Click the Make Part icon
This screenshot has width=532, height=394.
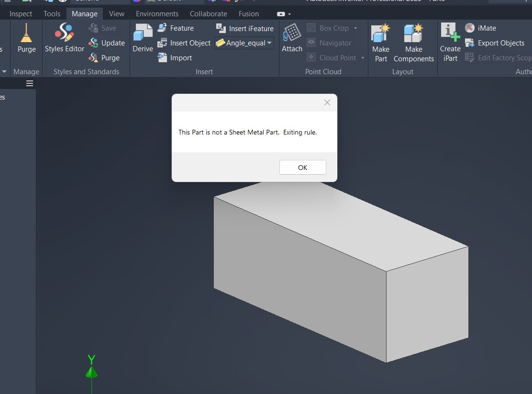tap(381, 34)
